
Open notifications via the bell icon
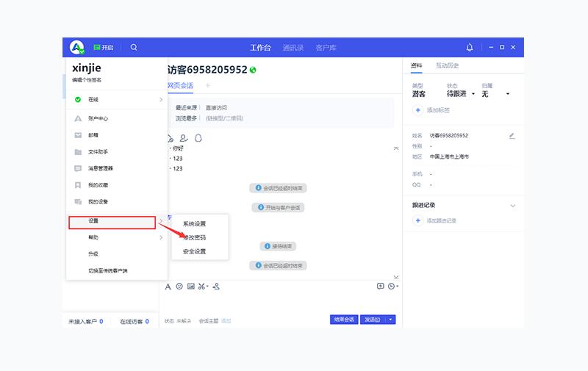(470, 47)
